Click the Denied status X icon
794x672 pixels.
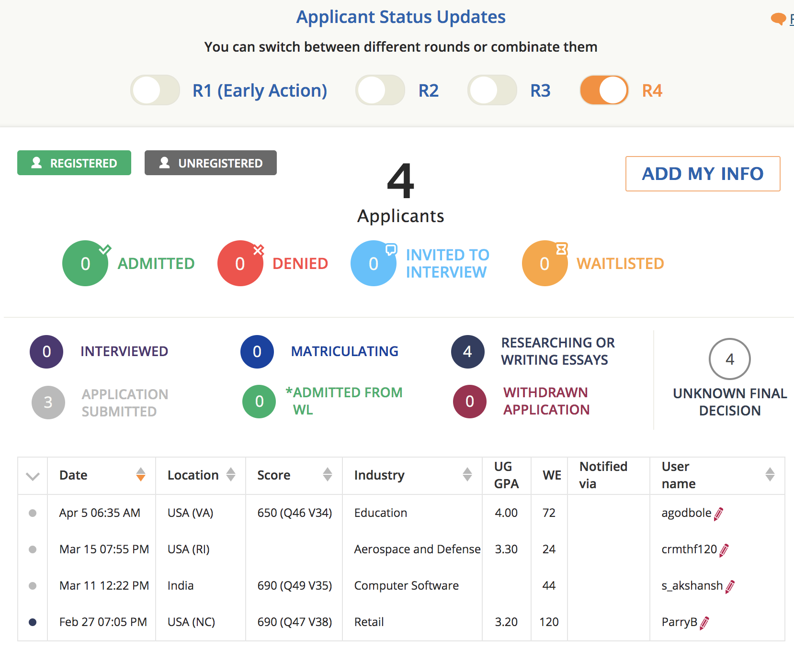[x=259, y=249]
